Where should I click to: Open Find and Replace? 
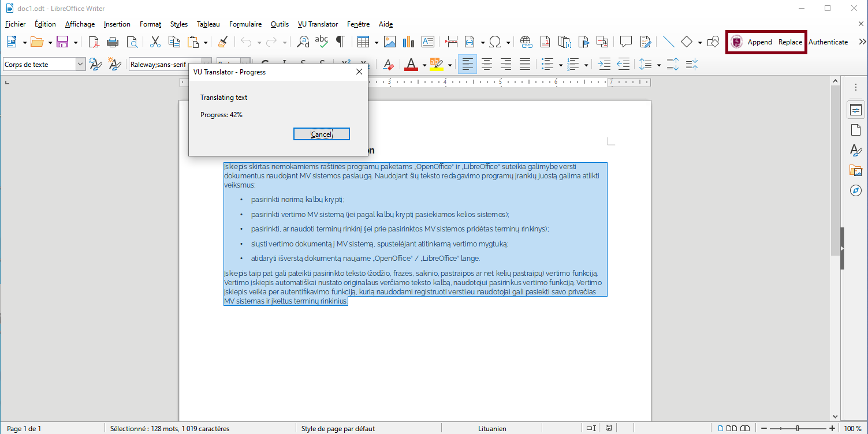tap(303, 42)
